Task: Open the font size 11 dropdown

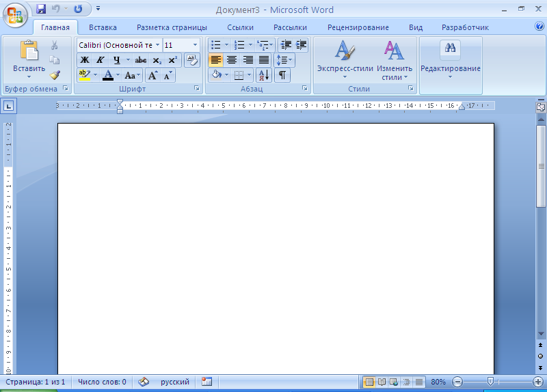Action: pos(195,45)
